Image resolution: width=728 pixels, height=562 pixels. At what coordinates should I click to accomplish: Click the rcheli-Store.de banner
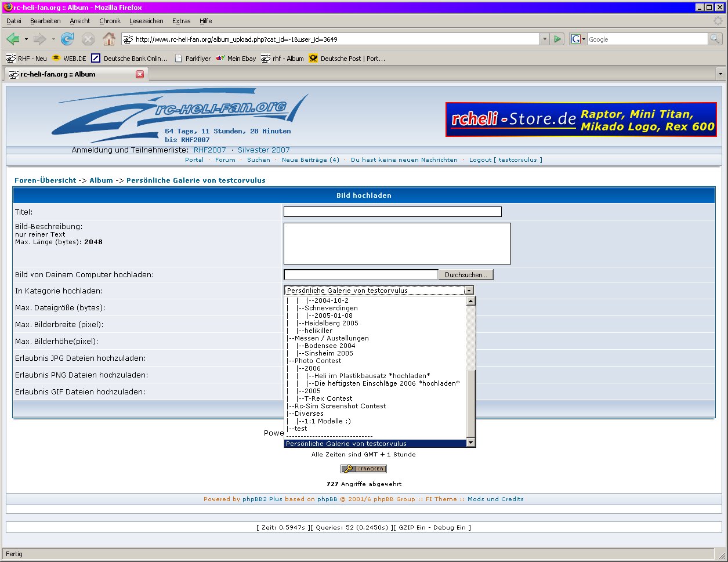[x=581, y=119]
